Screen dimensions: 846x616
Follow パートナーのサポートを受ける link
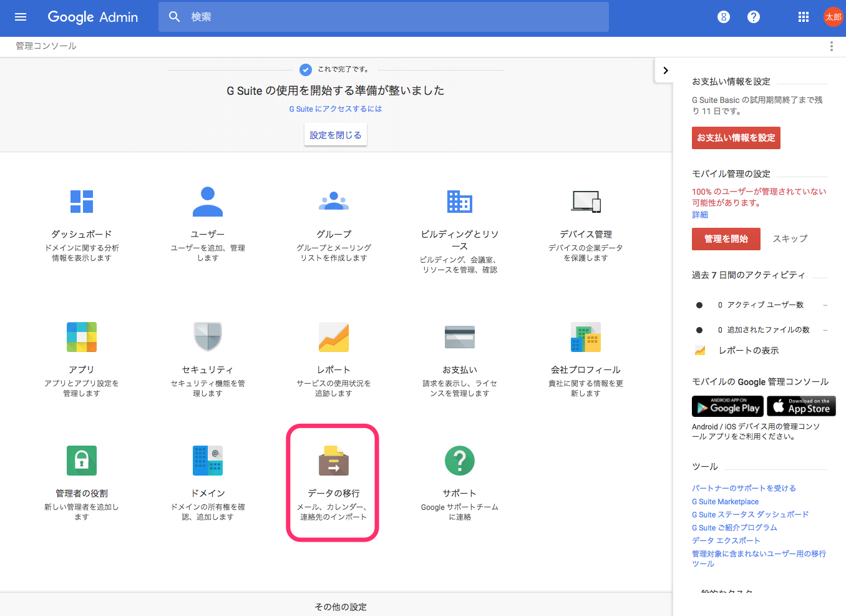(x=744, y=488)
